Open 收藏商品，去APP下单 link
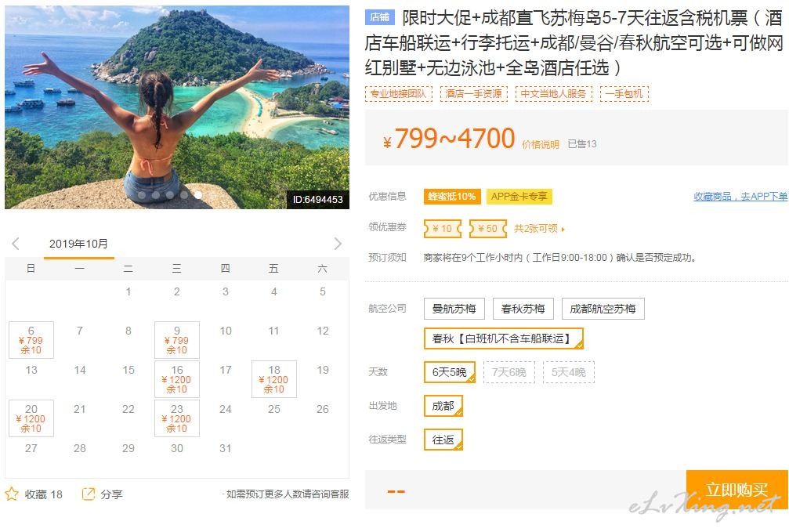 point(740,197)
